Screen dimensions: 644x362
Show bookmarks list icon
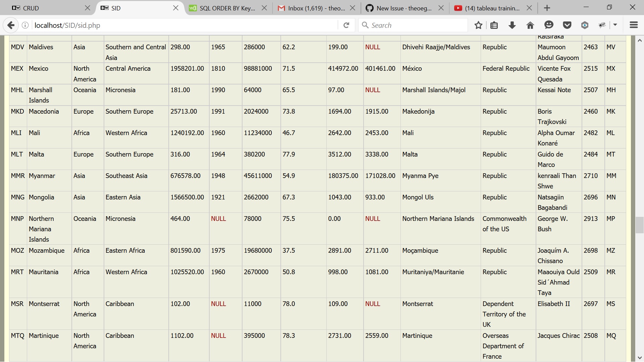point(494,25)
